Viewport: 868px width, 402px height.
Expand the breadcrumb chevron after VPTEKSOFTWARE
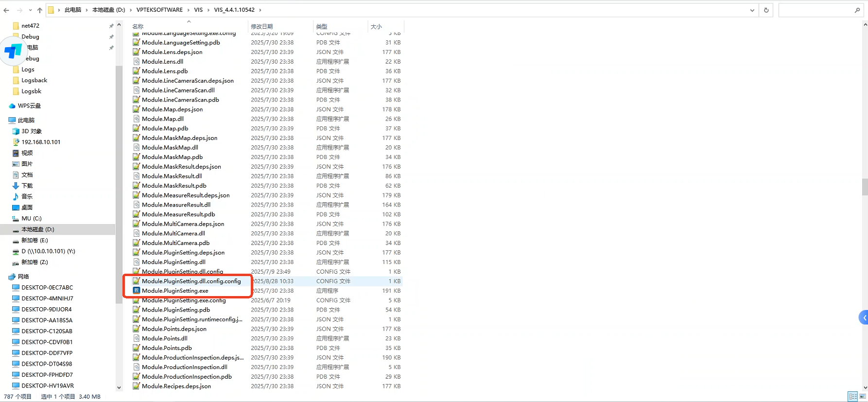pyautogui.click(x=188, y=10)
